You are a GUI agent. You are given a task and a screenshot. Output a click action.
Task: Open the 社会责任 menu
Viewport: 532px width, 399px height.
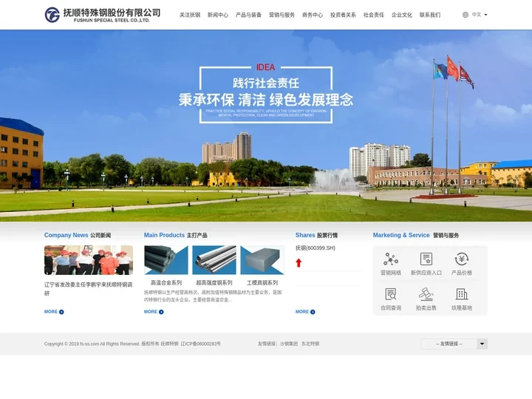pyautogui.click(x=374, y=15)
